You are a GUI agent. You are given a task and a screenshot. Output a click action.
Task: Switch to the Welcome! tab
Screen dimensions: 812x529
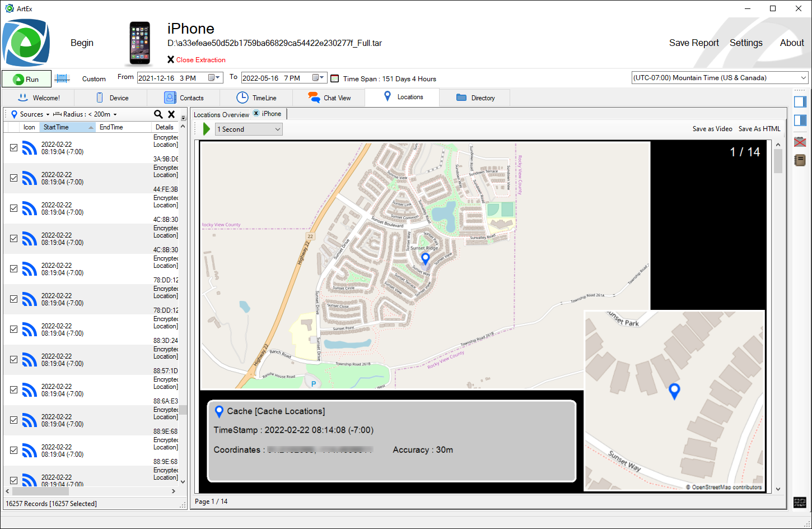click(39, 98)
